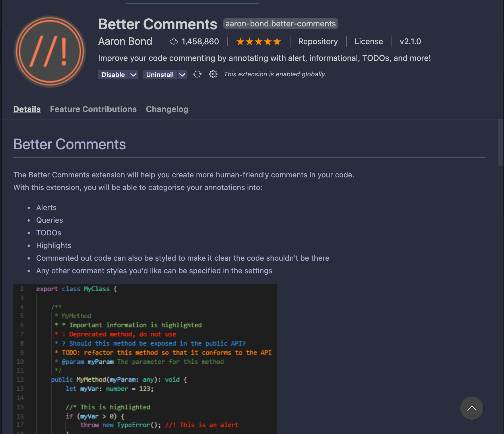This screenshot has height=434, width=504.
Task: Click the 'Highlights' list item
Action: [x=54, y=245]
